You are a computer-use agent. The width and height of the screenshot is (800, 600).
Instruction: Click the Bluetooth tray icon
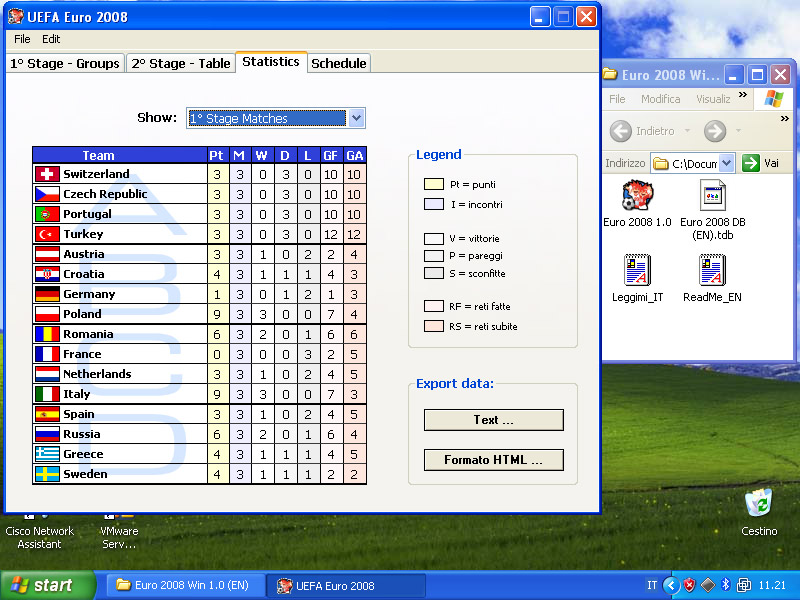coord(725,585)
